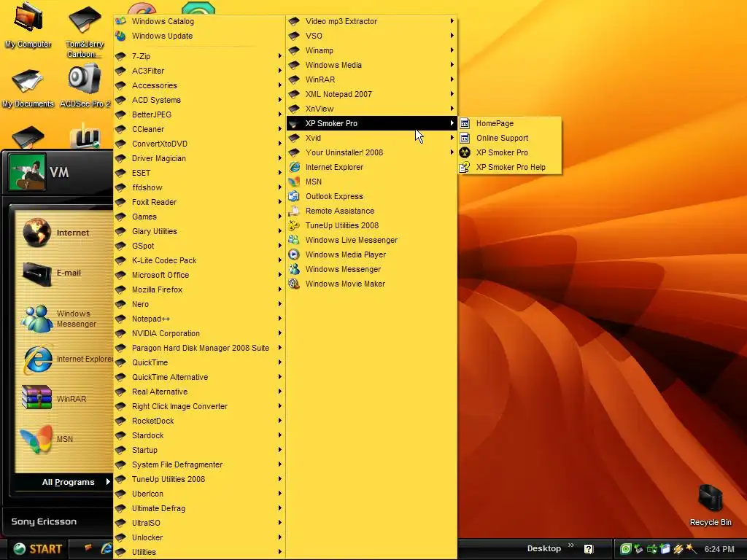Image resolution: width=747 pixels, height=560 pixels.
Task: Open the Xvid menu folder
Action: pyautogui.click(x=371, y=138)
